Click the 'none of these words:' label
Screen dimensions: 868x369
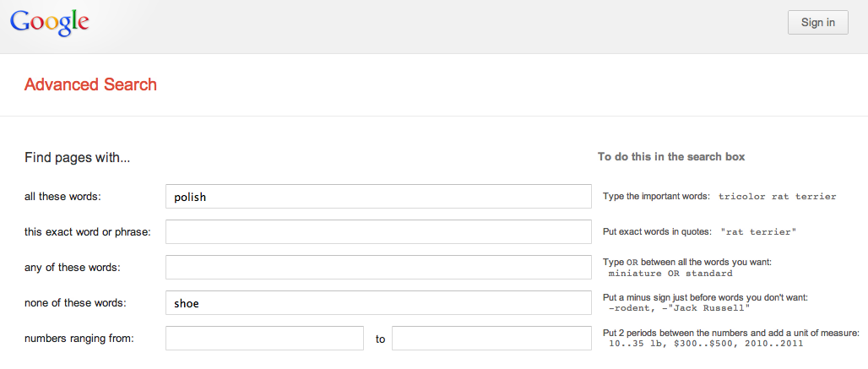tap(75, 303)
